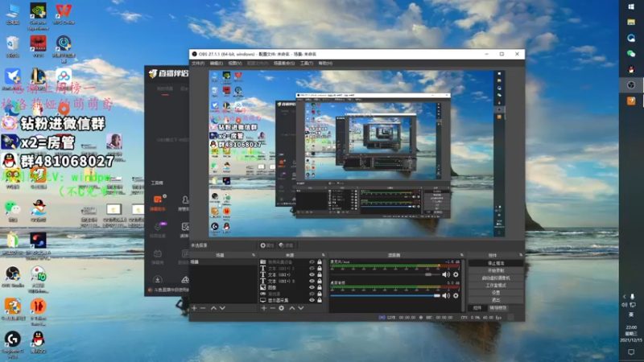The width and height of the screenshot is (644, 362).
Task: Open OBS 设置 button in controls
Action: point(496,293)
